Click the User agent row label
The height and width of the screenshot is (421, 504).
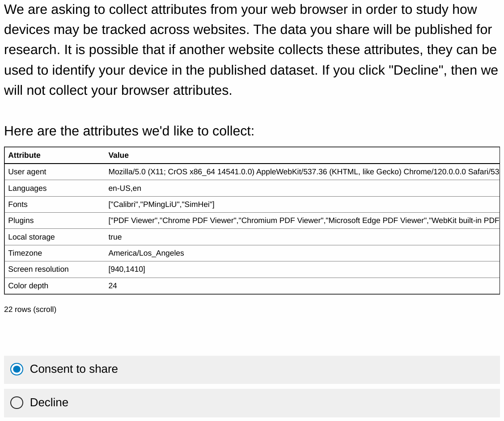pos(27,172)
